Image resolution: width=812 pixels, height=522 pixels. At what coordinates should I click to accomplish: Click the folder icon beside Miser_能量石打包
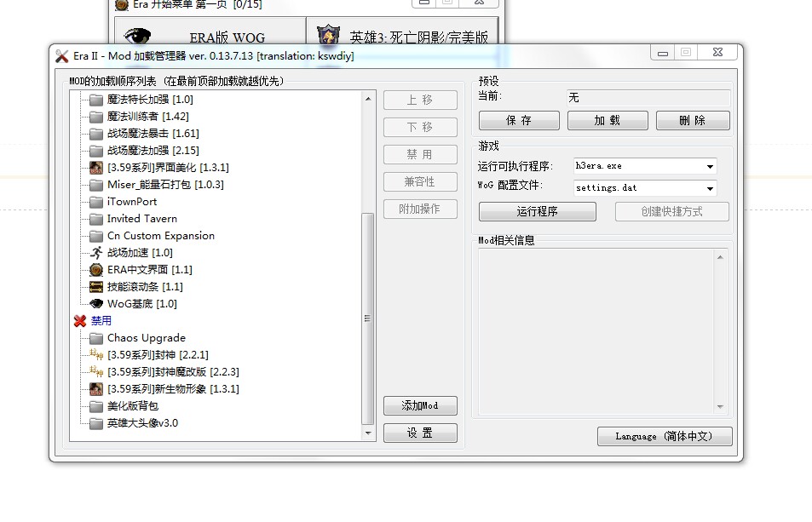[x=95, y=185]
